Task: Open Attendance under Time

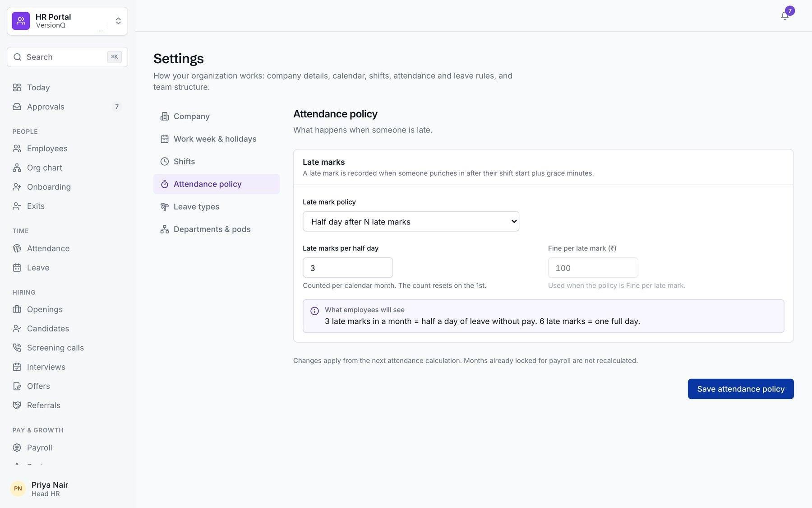Action: pos(67,248)
